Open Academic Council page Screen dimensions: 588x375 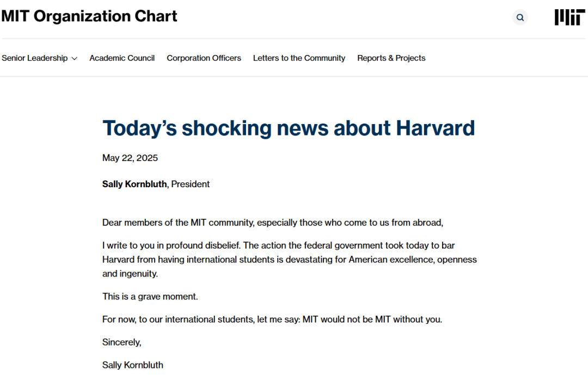[122, 58]
